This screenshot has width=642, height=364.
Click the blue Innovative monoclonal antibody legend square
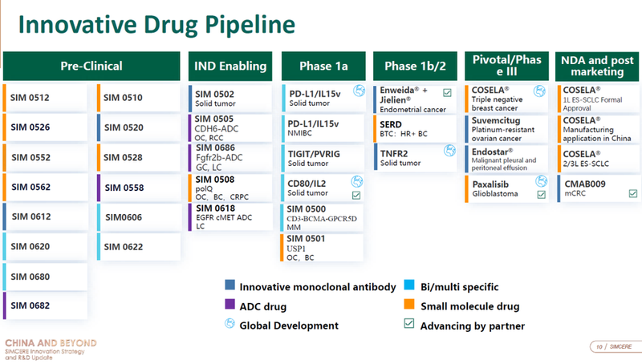(x=230, y=286)
